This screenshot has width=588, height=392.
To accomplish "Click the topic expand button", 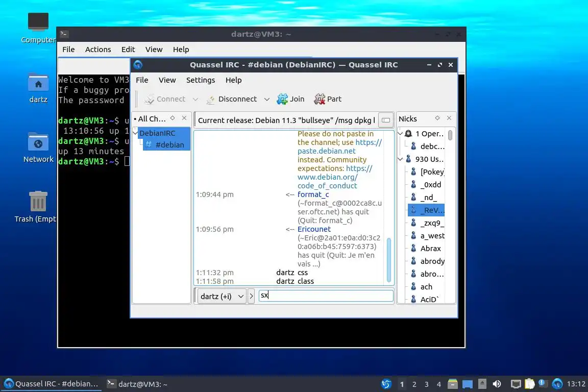I will tap(385, 120).
